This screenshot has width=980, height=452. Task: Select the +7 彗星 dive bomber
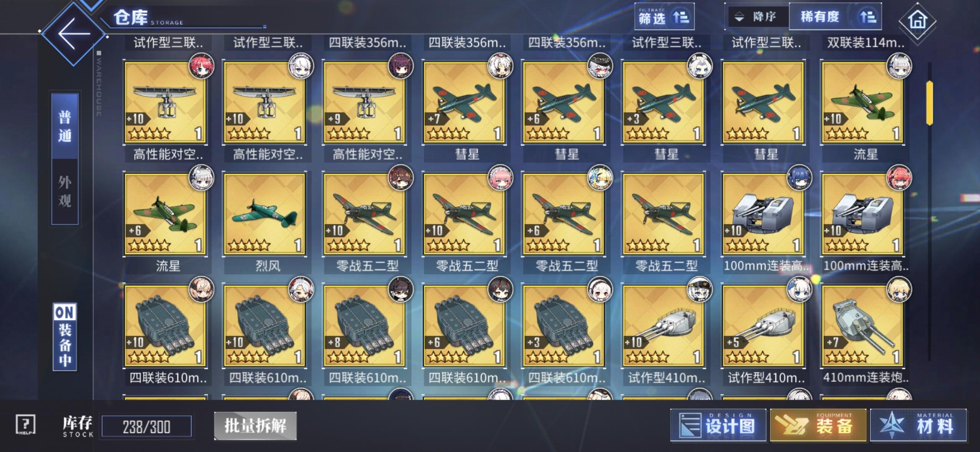click(x=464, y=103)
